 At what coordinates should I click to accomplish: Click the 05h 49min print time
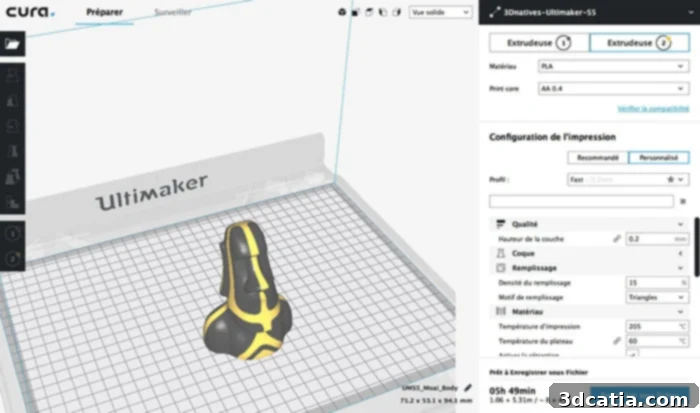point(512,391)
